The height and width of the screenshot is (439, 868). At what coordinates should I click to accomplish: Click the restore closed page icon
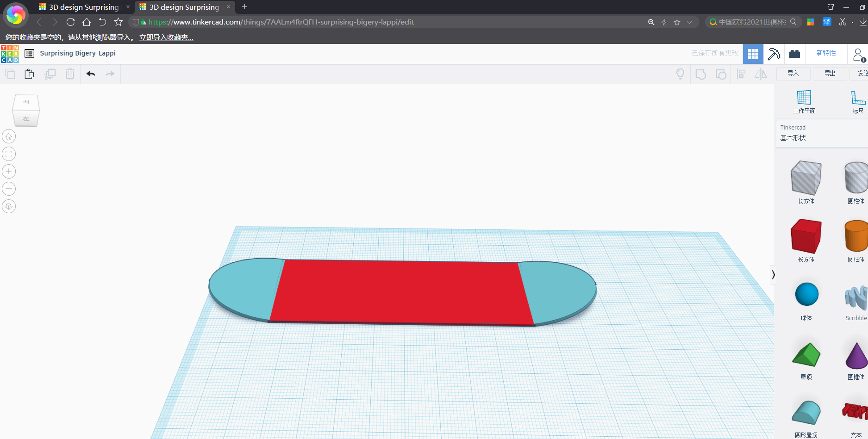[x=102, y=22]
